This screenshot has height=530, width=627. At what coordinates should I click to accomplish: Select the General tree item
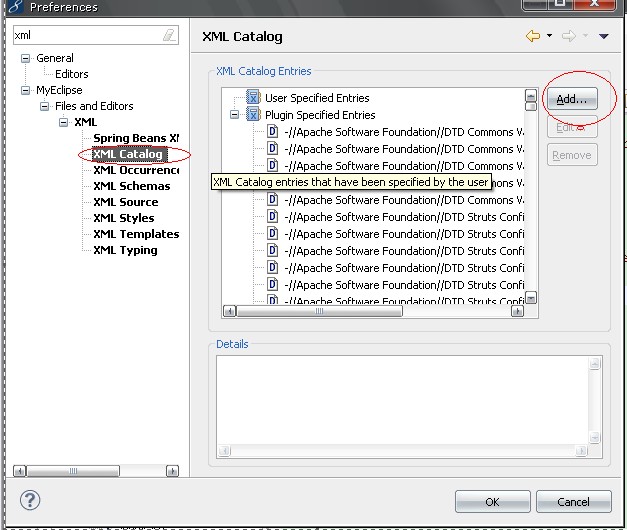point(55,58)
